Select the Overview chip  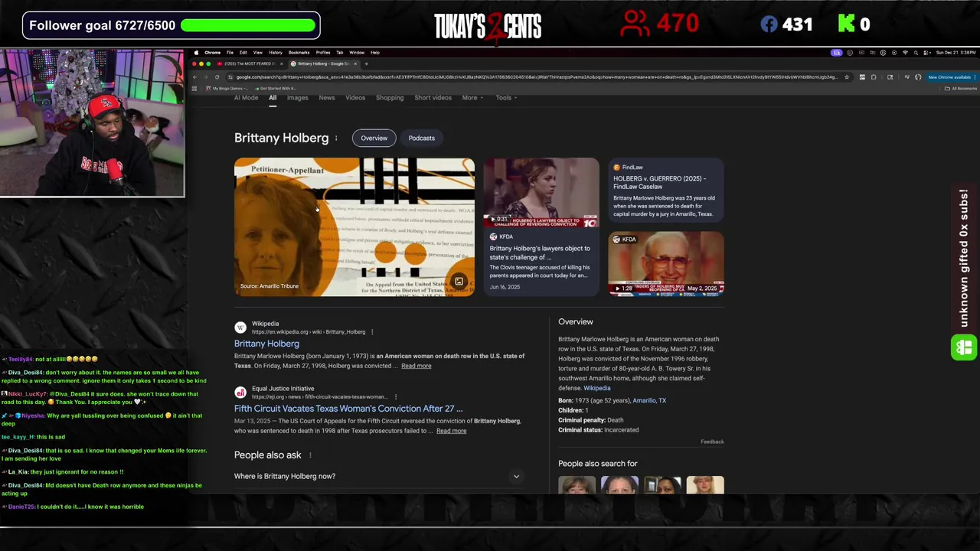(x=374, y=139)
